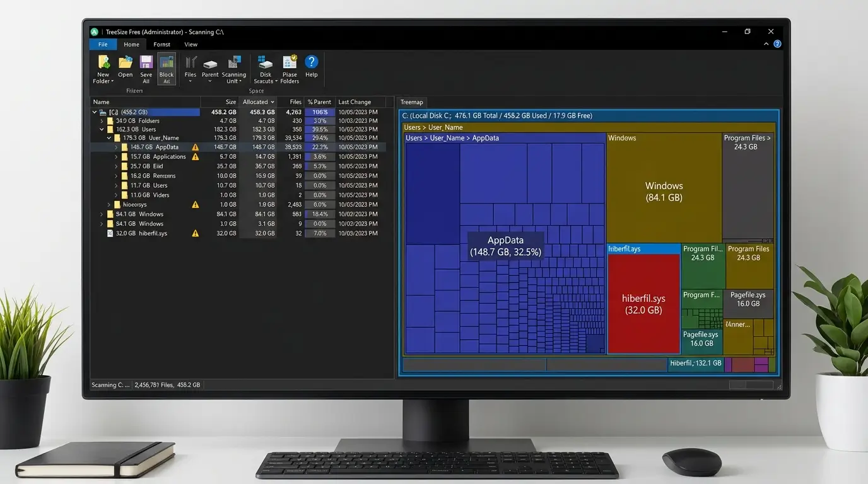Click the warning icon on the Applications row
The height and width of the screenshot is (484, 868).
pyautogui.click(x=196, y=157)
